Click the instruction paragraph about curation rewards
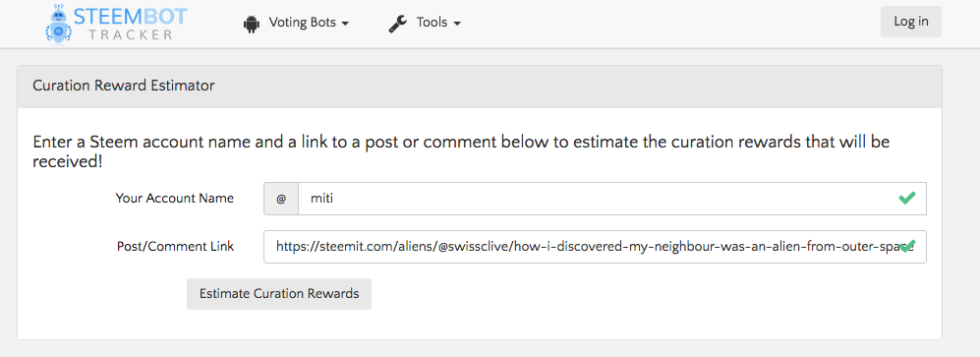This screenshot has width=980, height=357. [x=461, y=151]
